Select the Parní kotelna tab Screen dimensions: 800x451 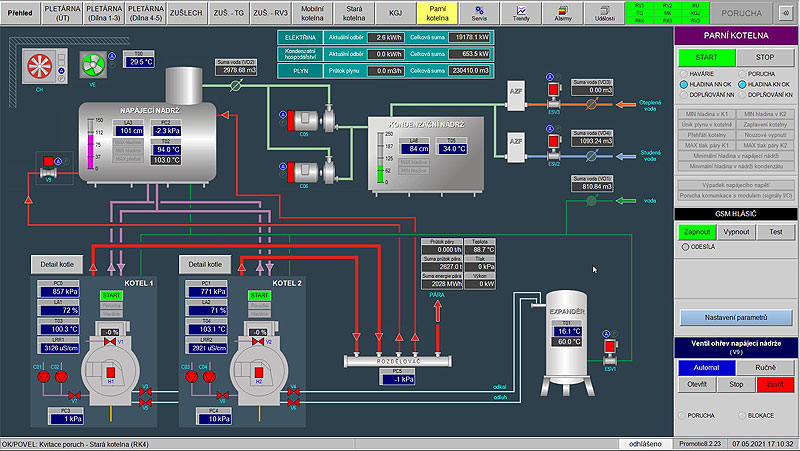[437, 13]
